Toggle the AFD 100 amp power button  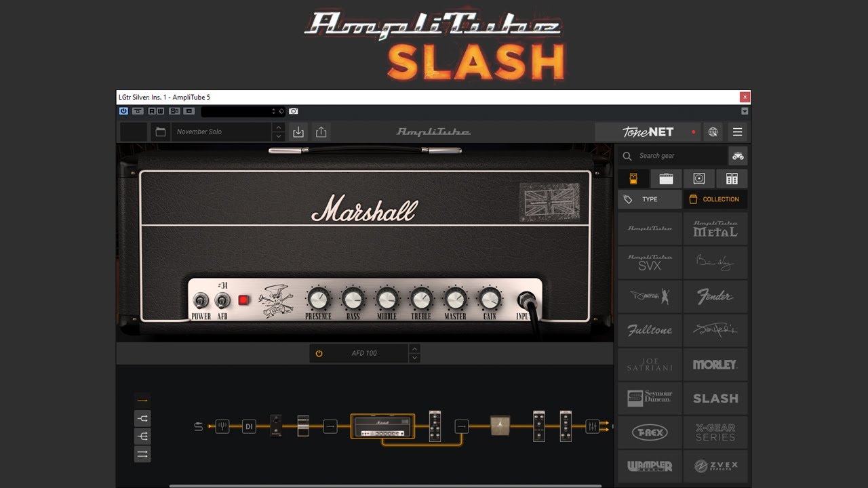pyautogui.click(x=319, y=353)
